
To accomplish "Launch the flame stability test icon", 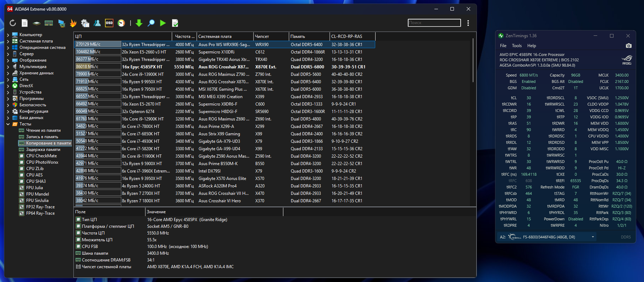I will pos(73,23).
